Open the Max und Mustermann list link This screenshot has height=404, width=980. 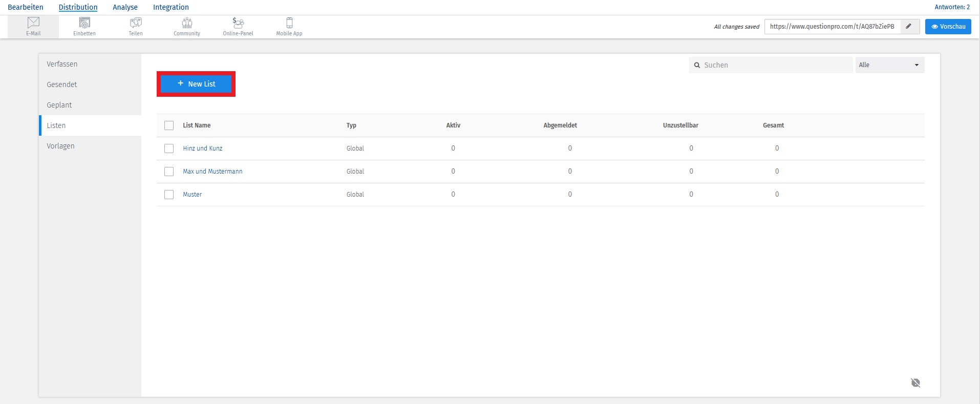212,172
